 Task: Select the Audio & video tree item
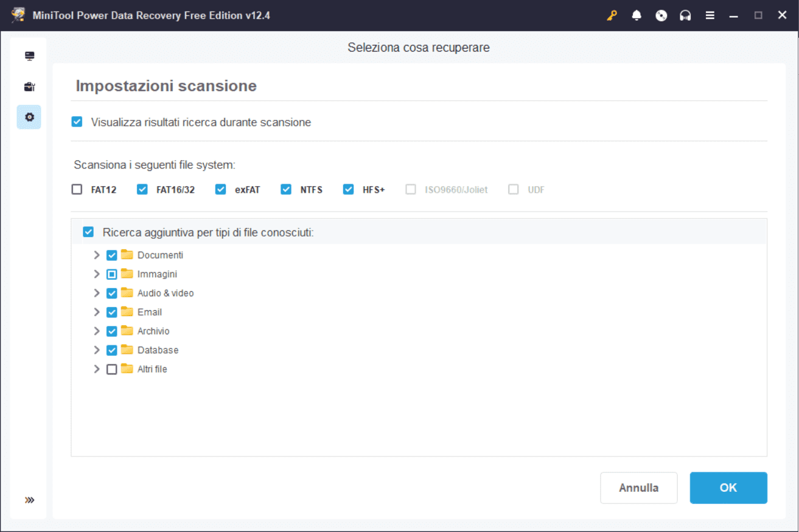[165, 293]
